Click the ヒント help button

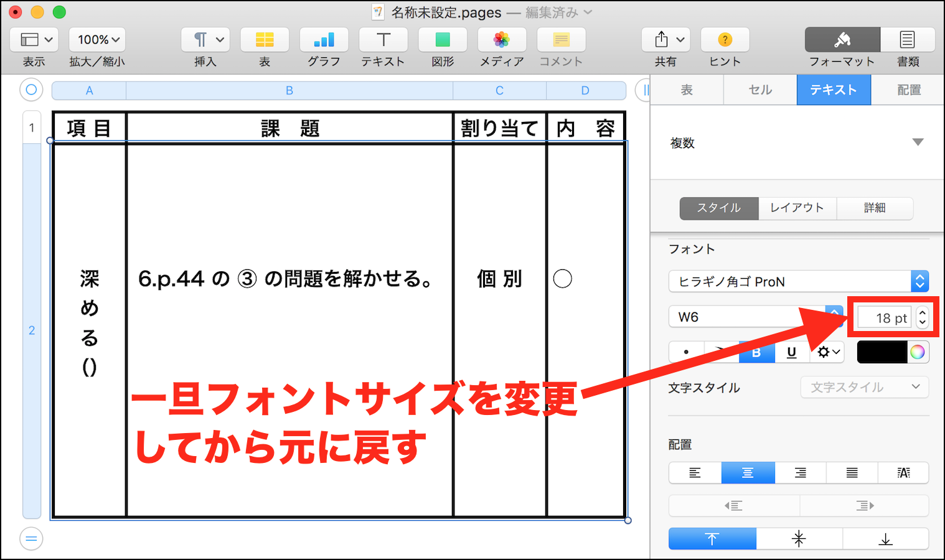pos(724,39)
